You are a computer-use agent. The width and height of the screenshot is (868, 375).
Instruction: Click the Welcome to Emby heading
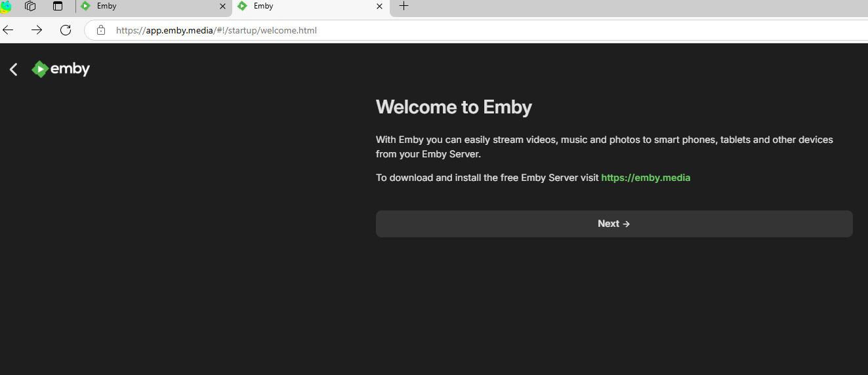click(453, 107)
